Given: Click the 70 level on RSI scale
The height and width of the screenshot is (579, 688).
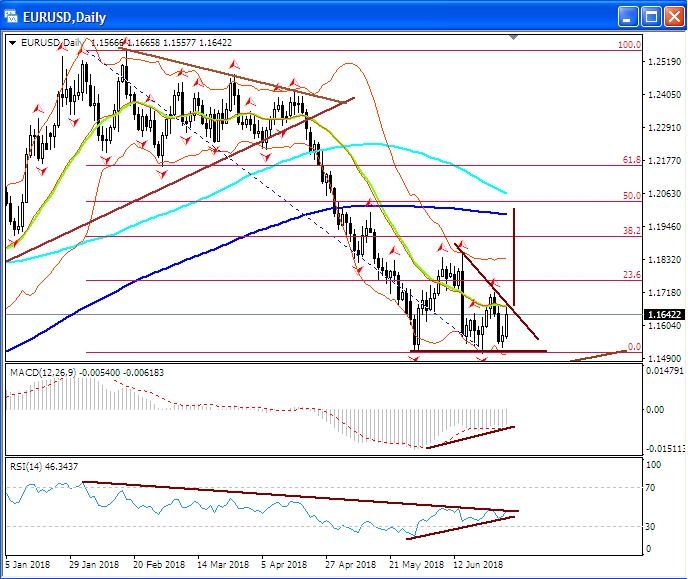Looking at the screenshot, I should [653, 487].
